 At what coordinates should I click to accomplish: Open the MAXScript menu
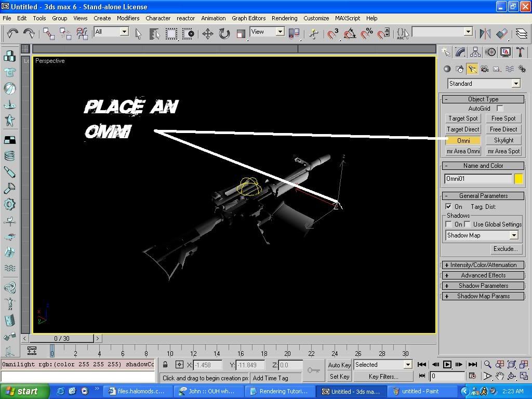[x=348, y=18]
